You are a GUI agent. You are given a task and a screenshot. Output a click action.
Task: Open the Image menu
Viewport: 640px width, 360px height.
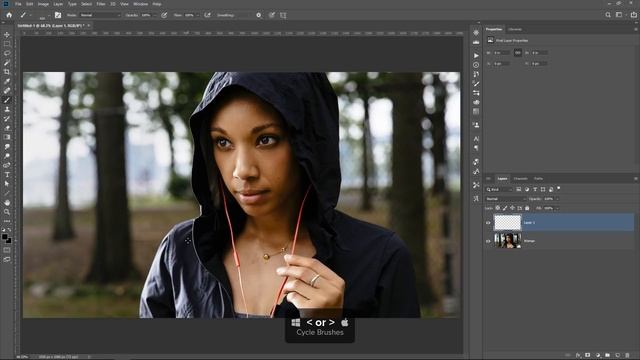click(43, 4)
